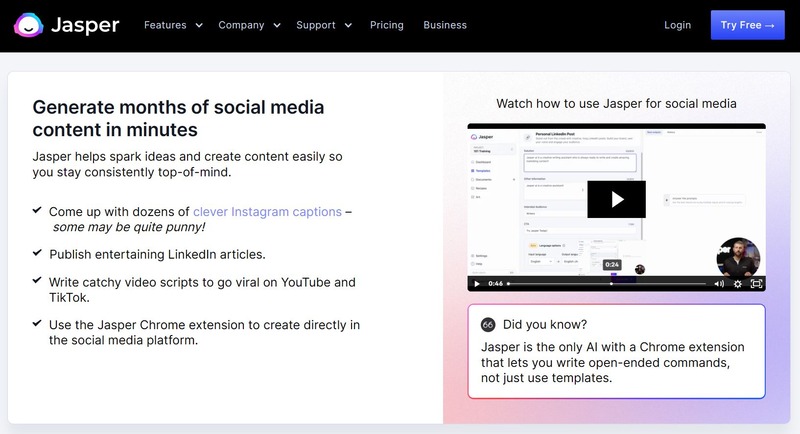Click the 0:46 video time label

pos(495,284)
